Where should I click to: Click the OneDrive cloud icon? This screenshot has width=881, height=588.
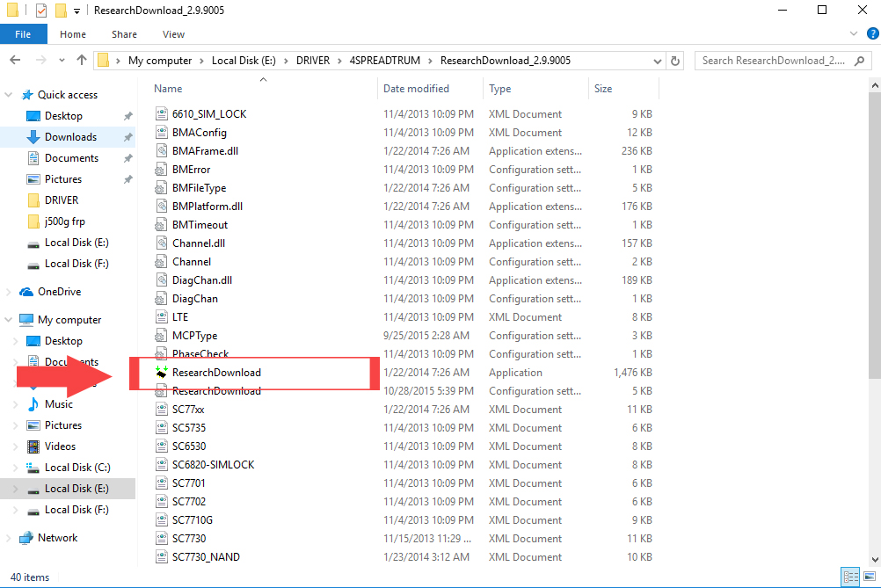[26, 292]
